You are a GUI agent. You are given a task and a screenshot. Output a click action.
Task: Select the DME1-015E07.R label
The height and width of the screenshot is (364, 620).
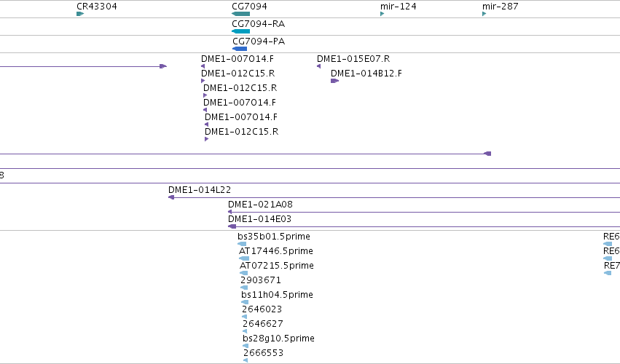coord(353,58)
